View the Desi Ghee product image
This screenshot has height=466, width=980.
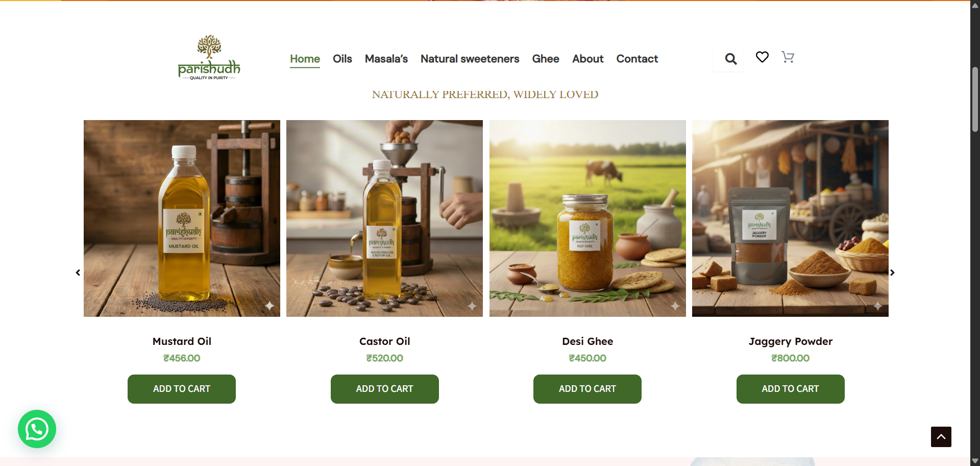pos(587,218)
